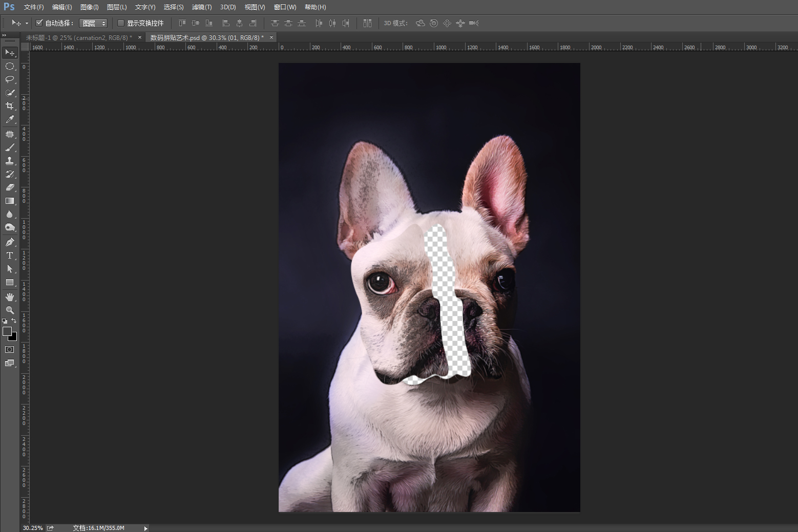Enable the 显示变换控件 checkbox
The height and width of the screenshot is (532, 798).
tap(121, 23)
